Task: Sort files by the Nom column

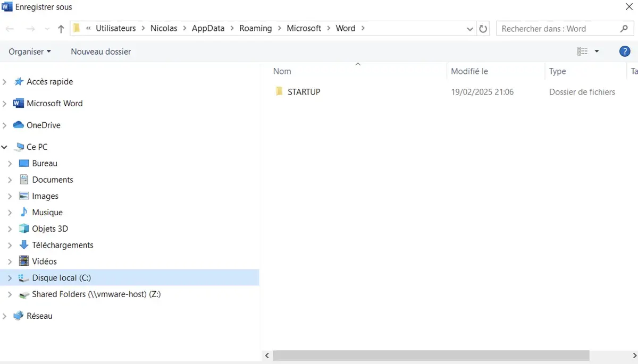Action: click(x=282, y=71)
